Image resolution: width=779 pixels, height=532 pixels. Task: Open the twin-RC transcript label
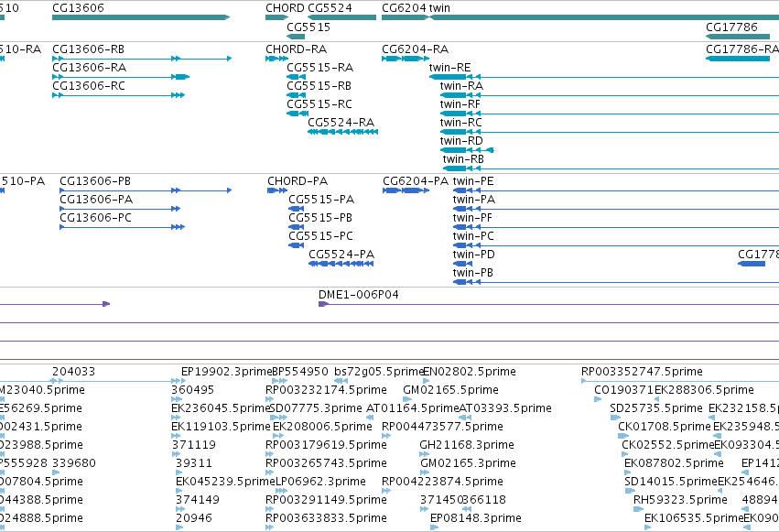[461, 123]
